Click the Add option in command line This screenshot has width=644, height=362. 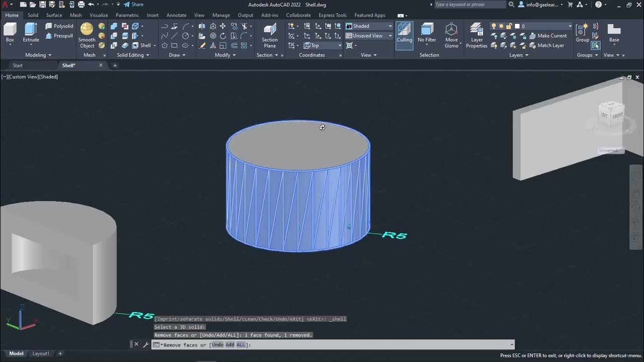(x=230, y=345)
